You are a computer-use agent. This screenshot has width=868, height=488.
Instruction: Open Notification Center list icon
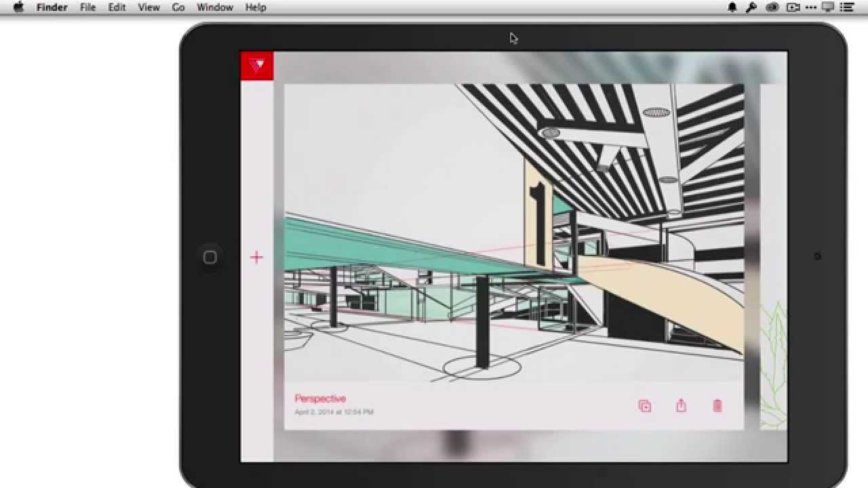(x=846, y=7)
